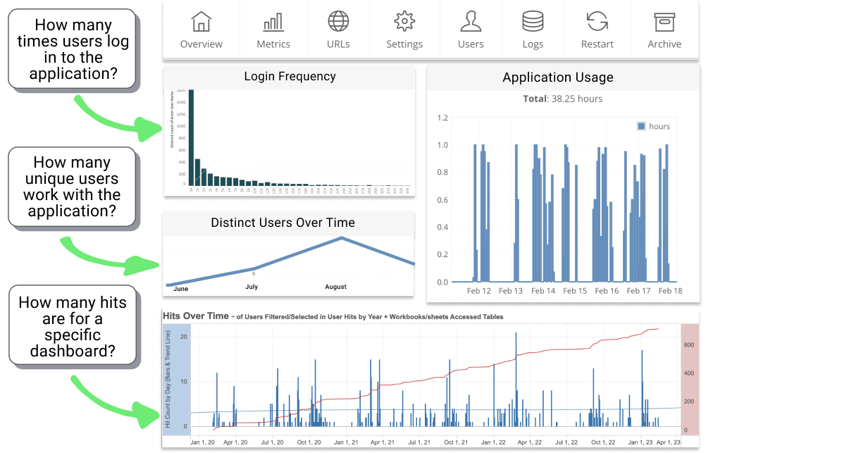The height and width of the screenshot is (453, 868).
Task: Select the Logs tab label
Action: pos(533,44)
